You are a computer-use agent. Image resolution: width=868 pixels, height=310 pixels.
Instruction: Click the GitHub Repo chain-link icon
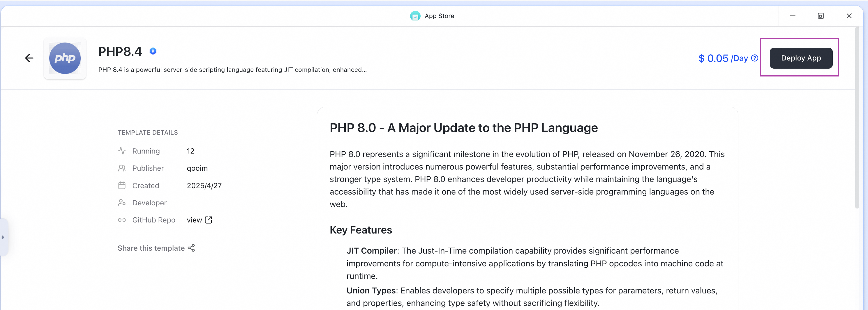tap(122, 220)
